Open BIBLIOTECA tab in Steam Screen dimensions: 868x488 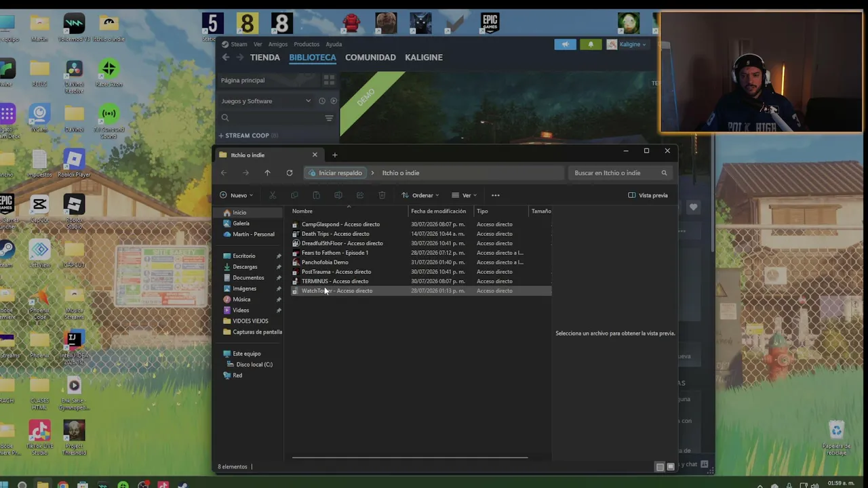313,58
